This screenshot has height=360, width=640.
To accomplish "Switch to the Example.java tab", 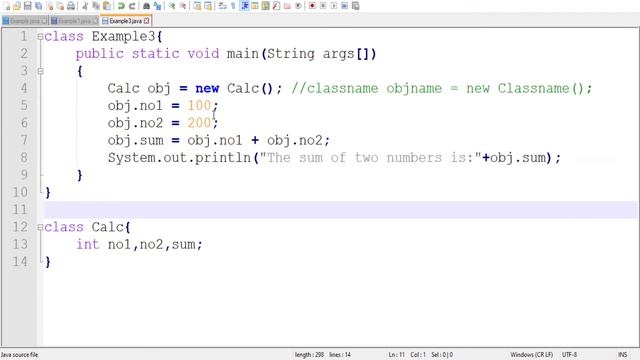I will tap(25, 21).
